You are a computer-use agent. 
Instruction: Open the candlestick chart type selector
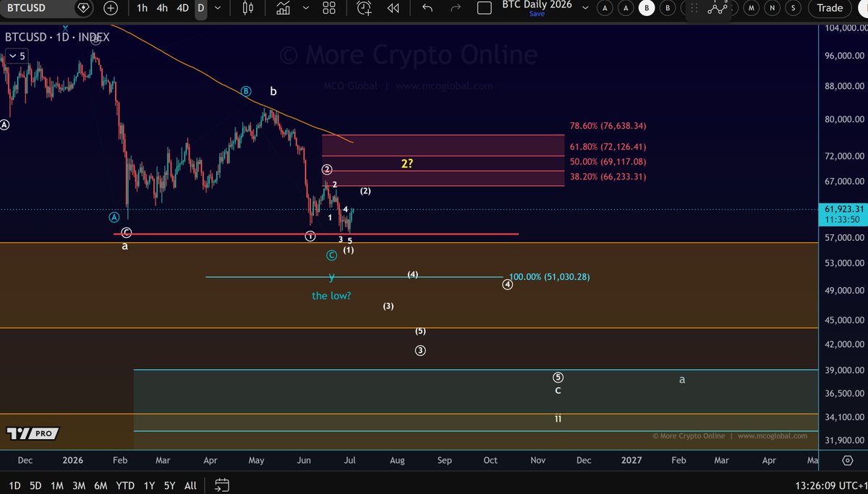coord(248,8)
